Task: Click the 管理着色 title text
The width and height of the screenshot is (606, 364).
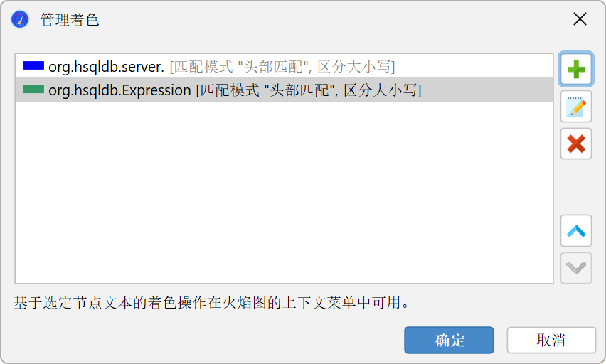Action: pos(70,20)
